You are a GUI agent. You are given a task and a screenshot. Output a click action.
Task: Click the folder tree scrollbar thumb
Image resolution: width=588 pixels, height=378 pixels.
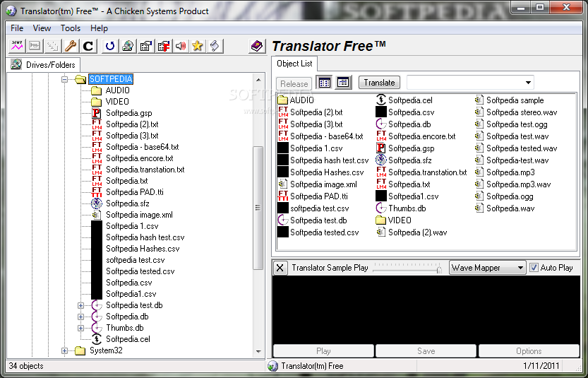[x=258, y=208]
